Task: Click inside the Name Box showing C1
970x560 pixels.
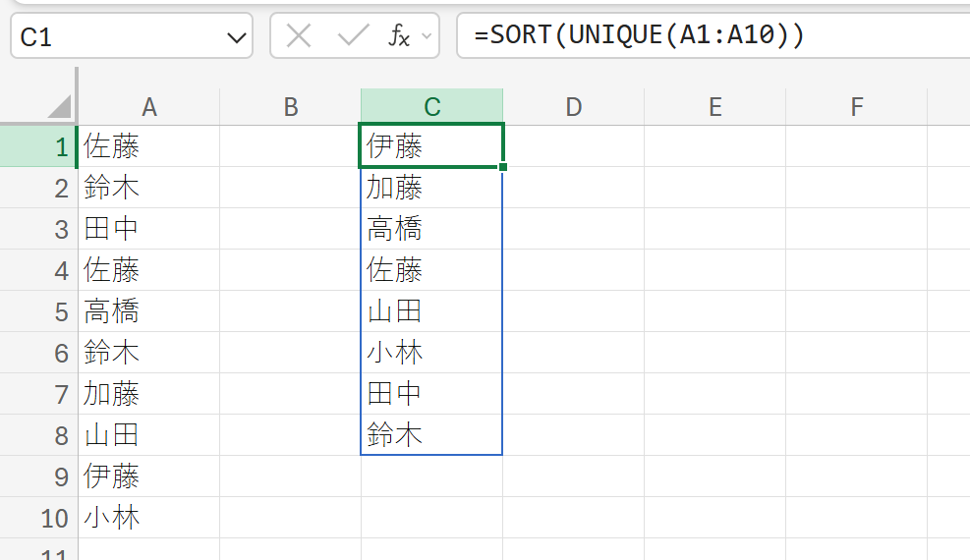Action: 118,36
